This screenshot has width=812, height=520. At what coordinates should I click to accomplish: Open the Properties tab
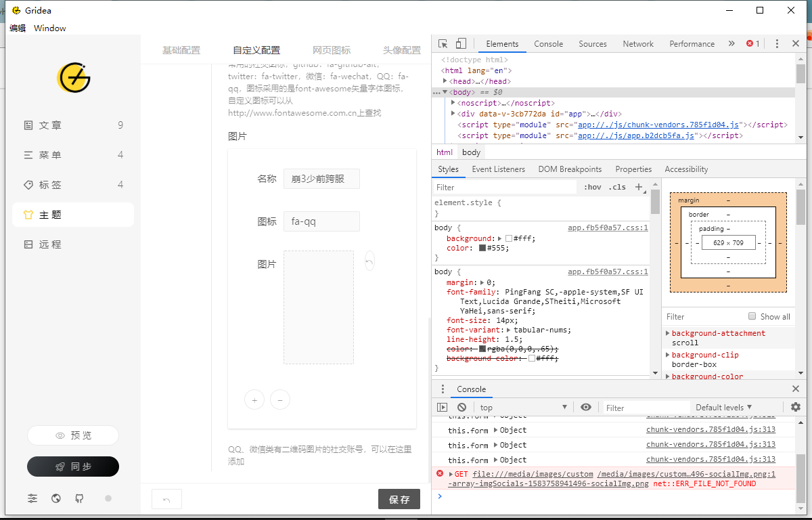[x=633, y=169]
